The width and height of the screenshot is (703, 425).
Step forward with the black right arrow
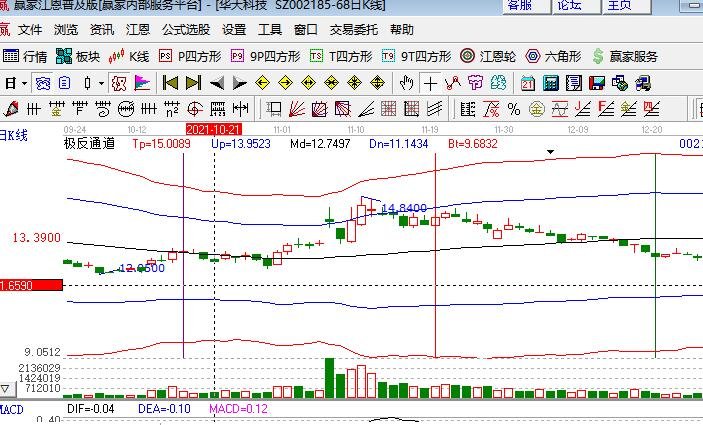239,83
